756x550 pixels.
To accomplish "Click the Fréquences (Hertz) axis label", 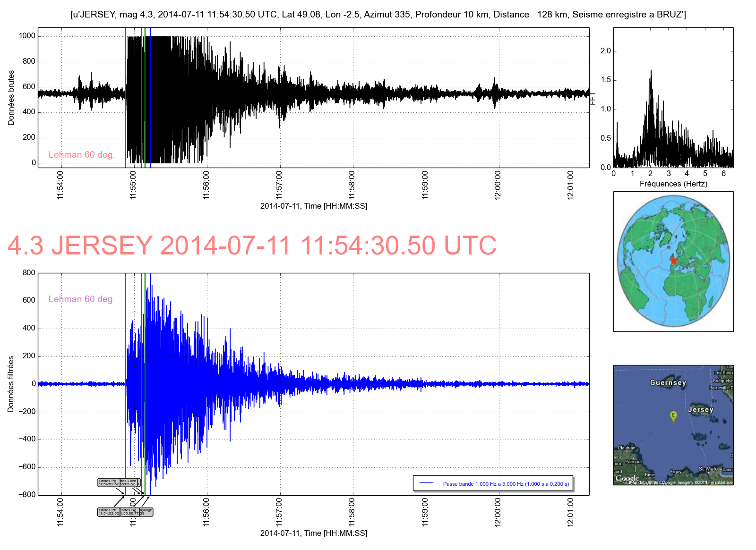I will point(673,184).
